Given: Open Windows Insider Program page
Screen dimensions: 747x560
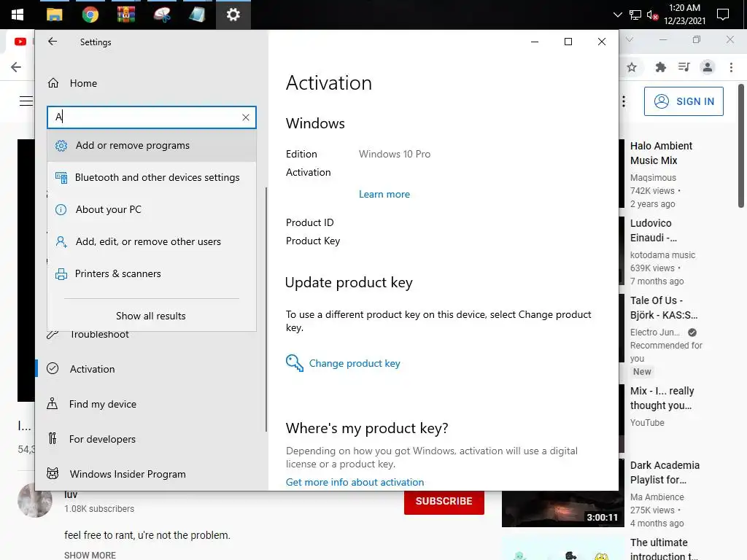Looking at the screenshot, I should tap(152, 474).
